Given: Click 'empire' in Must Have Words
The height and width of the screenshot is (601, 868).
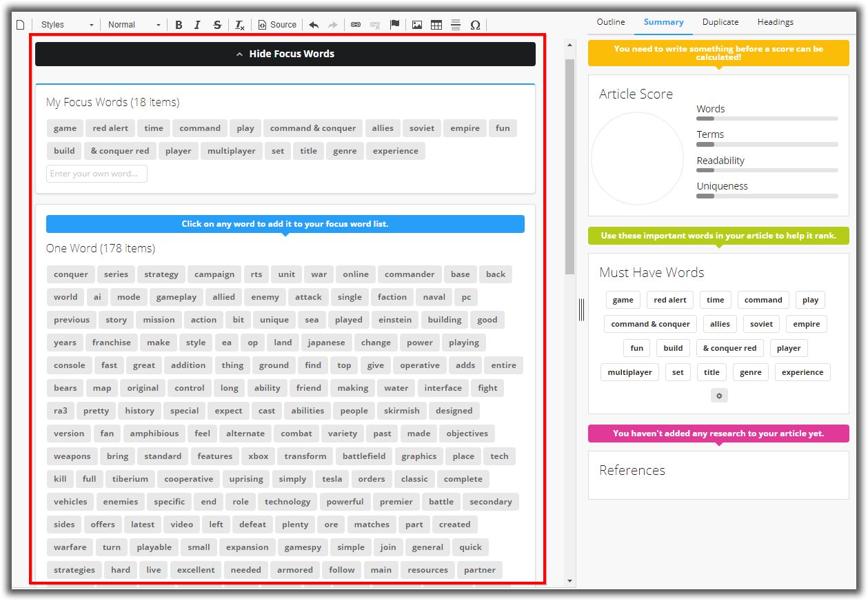Looking at the screenshot, I should 807,324.
